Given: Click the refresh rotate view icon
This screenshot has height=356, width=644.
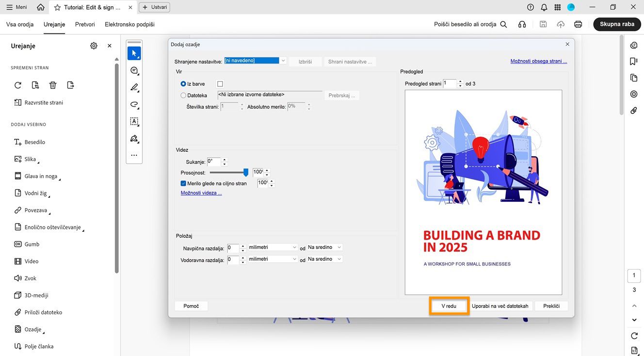Looking at the screenshot, I should [x=634, y=336].
